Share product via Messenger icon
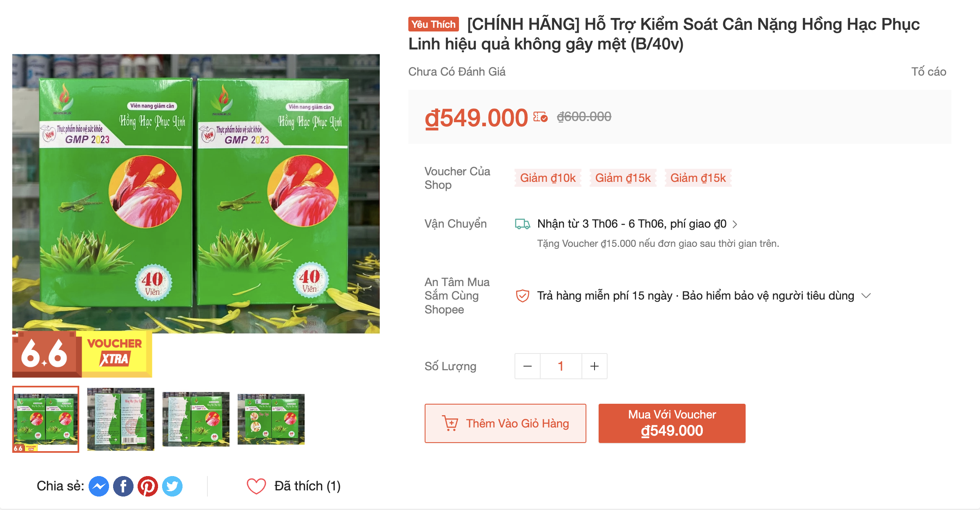Image resolution: width=980 pixels, height=510 pixels. 99,486
